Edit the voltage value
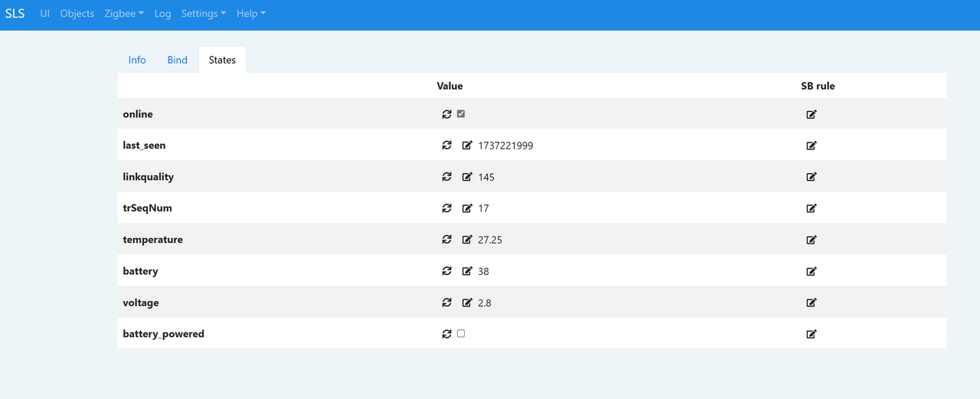The image size is (980, 399). click(467, 303)
